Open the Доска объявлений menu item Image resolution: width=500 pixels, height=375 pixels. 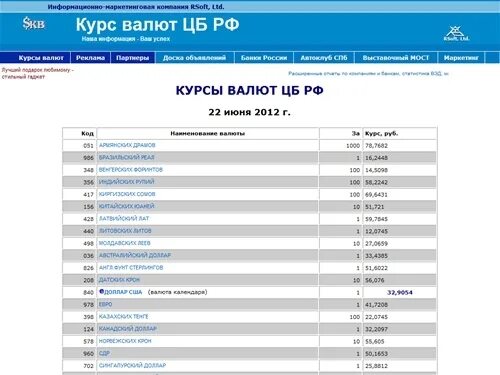tap(194, 58)
